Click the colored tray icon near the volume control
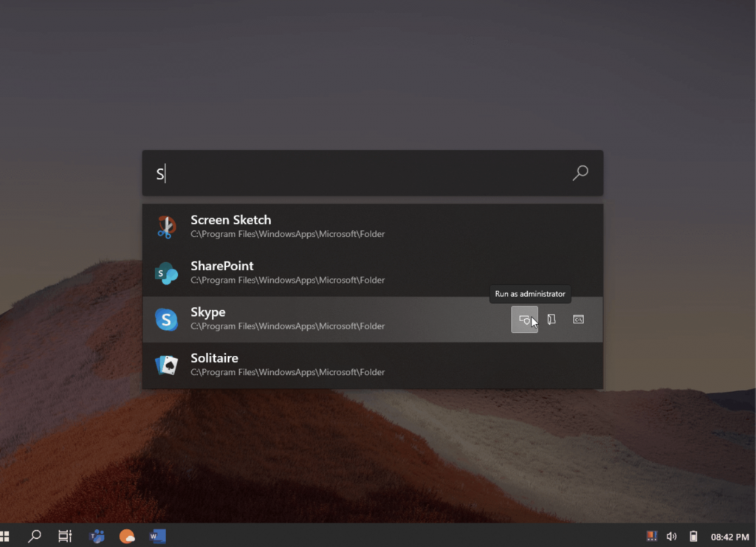This screenshot has height=547, width=756. (652, 536)
